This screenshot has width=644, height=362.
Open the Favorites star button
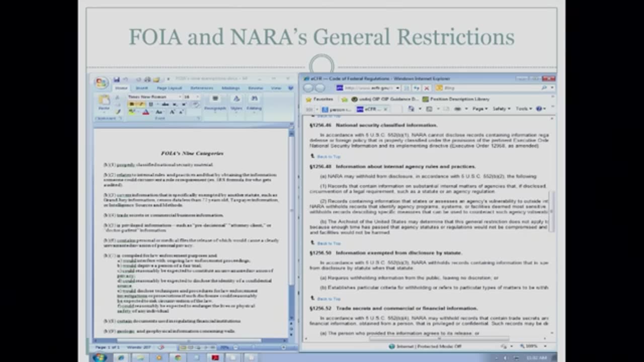(320, 99)
